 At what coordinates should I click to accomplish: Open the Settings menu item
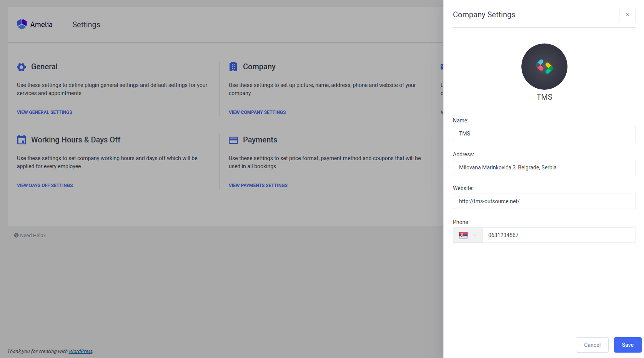[86, 24]
